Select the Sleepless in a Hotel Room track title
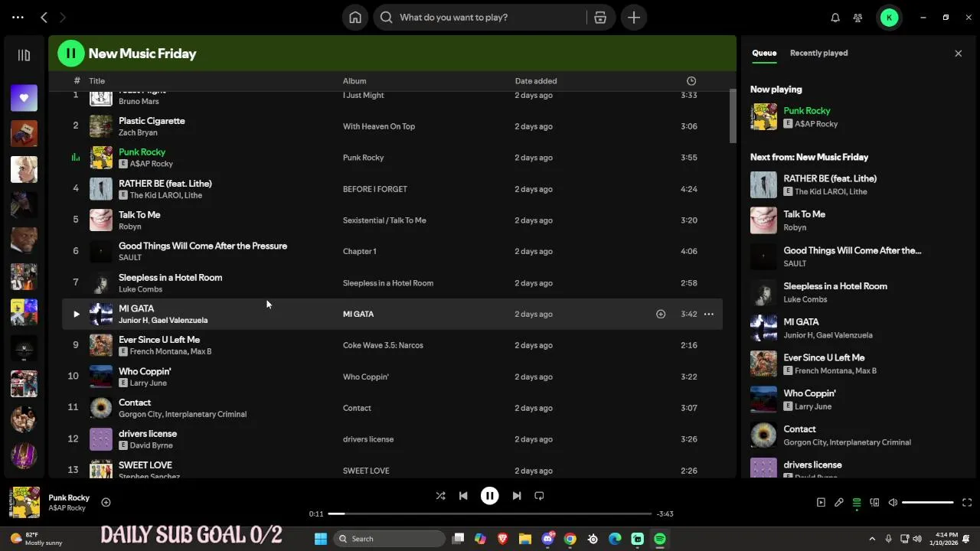 coord(170,277)
